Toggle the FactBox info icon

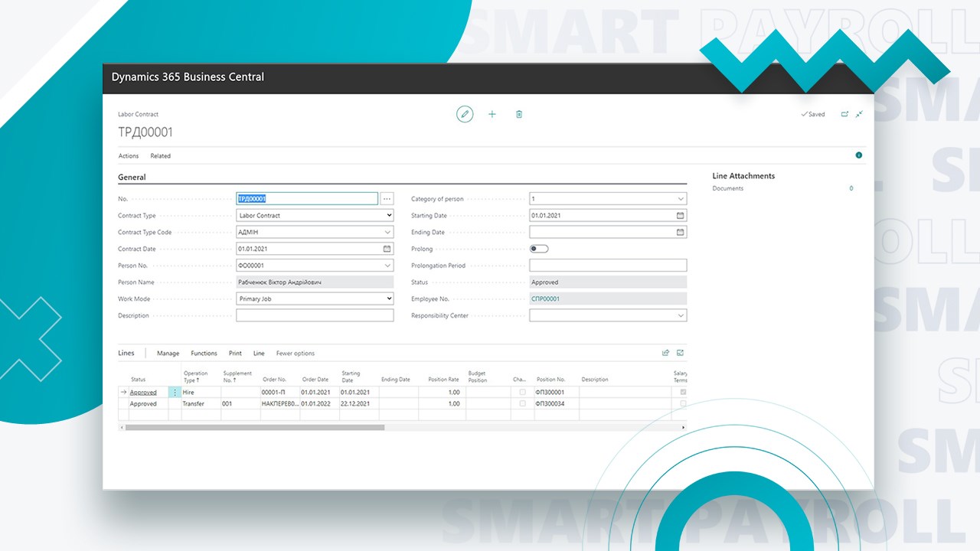[x=858, y=155]
